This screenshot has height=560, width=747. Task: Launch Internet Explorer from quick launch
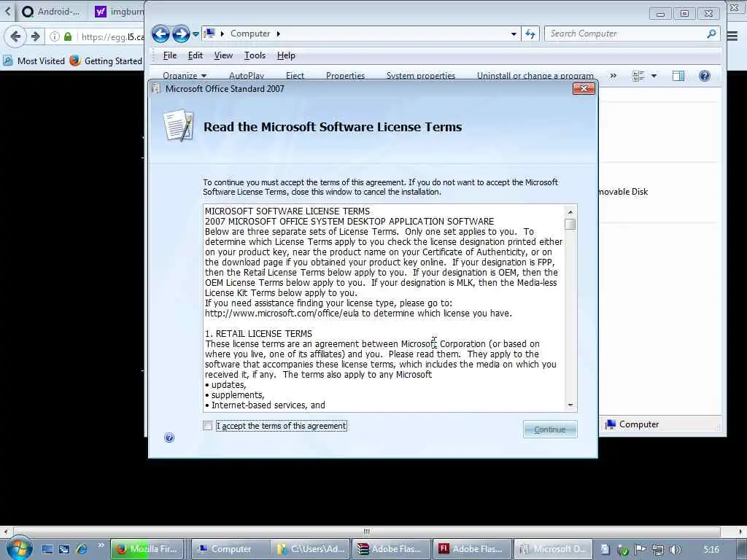click(82, 549)
